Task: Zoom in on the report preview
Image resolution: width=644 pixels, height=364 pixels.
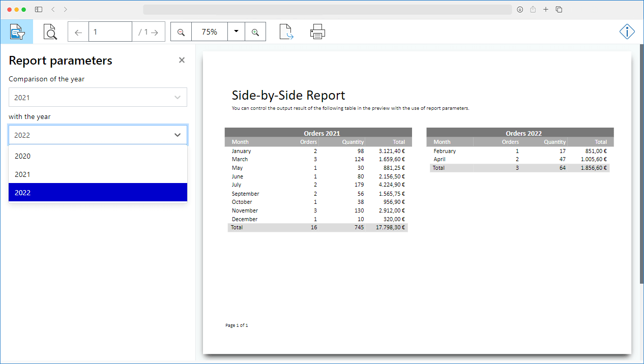Action: (x=255, y=32)
